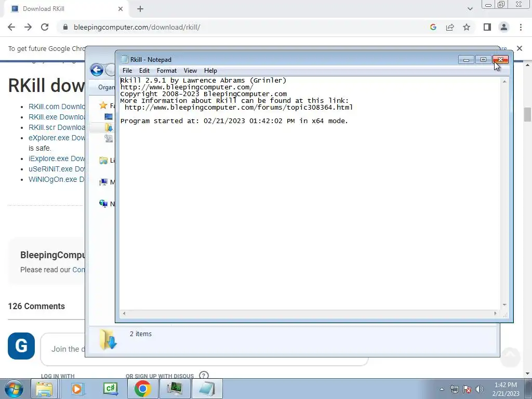Close the Download RKill browser tab
532x399 pixels.
(121, 9)
